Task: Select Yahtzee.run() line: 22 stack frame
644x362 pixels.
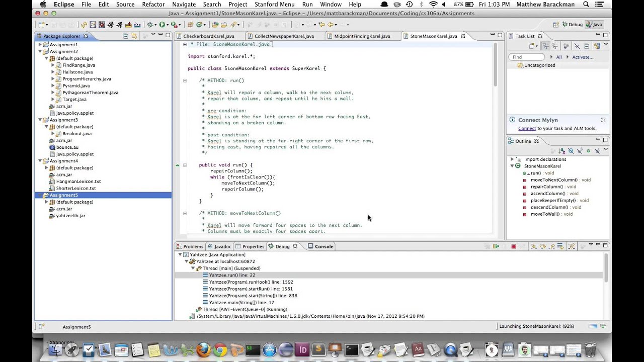Action: (232, 275)
